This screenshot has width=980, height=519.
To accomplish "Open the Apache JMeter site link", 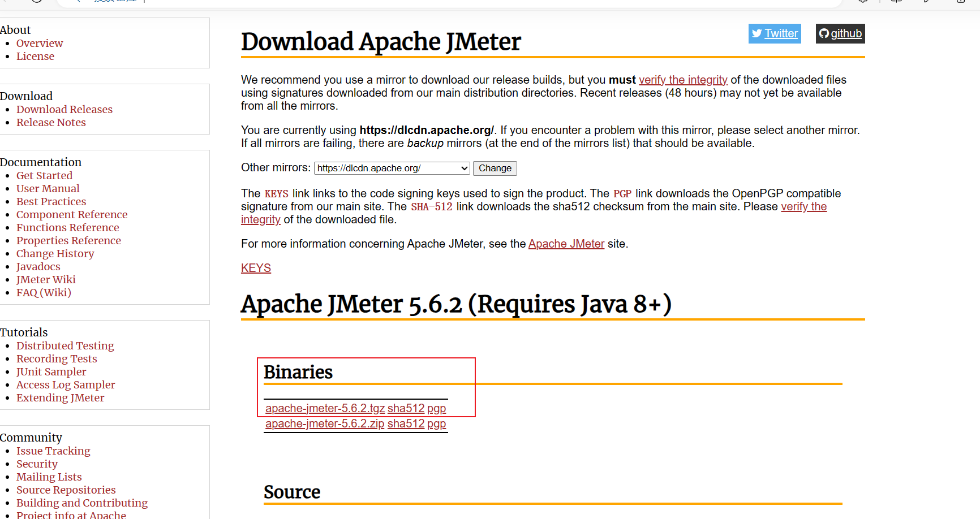I will (x=566, y=244).
